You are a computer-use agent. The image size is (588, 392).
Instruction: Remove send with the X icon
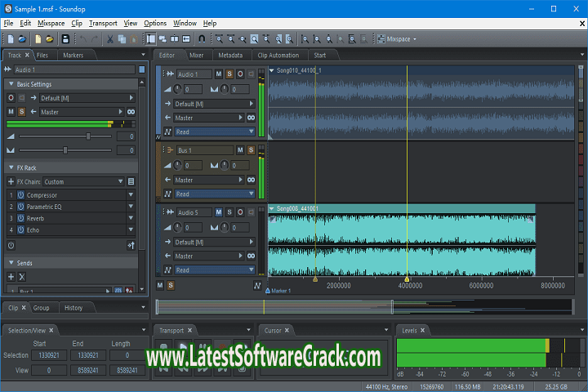pos(22,277)
